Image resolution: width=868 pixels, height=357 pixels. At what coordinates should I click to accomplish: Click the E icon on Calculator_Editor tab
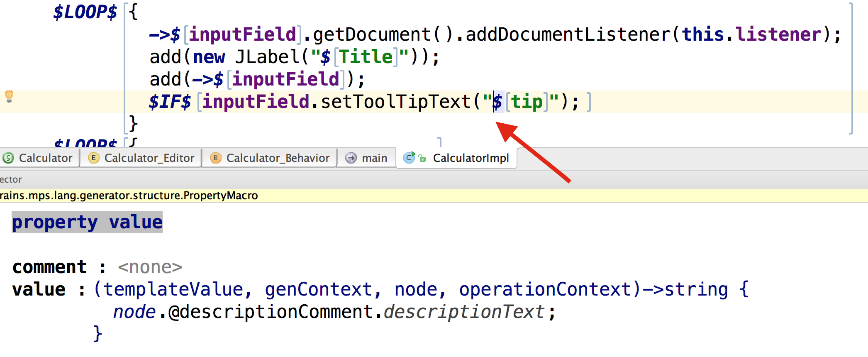pos(94,158)
